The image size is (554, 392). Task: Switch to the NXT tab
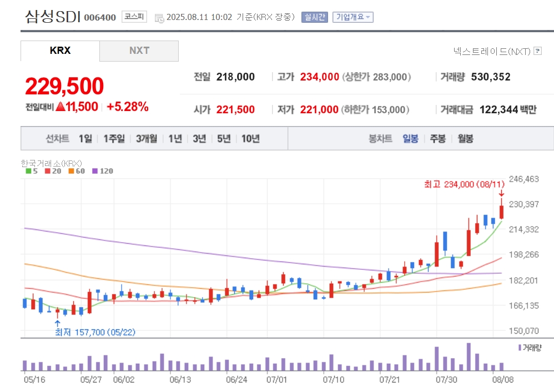click(139, 51)
